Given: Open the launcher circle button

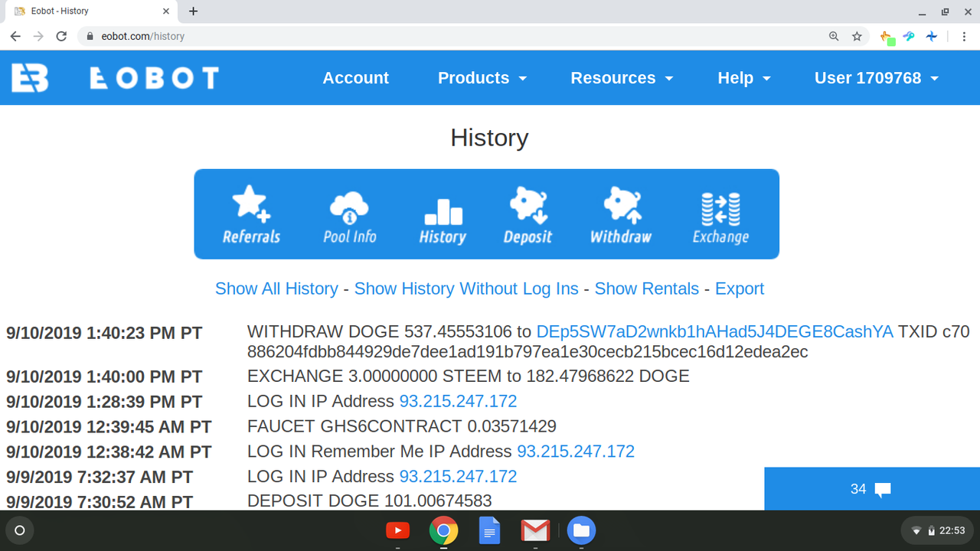Looking at the screenshot, I should click(20, 530).
